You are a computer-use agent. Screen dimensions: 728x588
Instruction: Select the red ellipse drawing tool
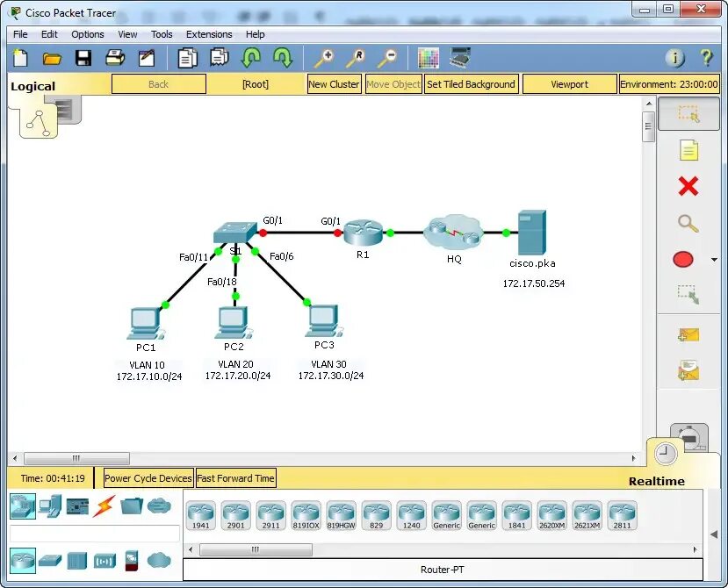683,260
